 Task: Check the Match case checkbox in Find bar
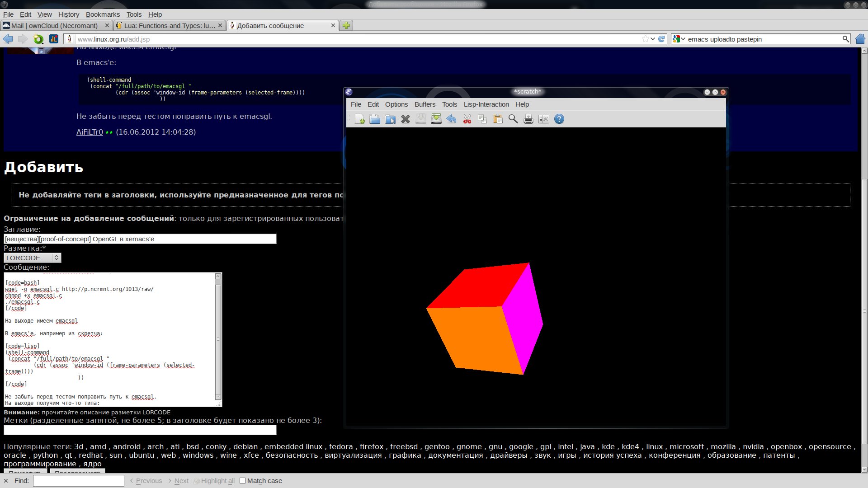(243, 480)
